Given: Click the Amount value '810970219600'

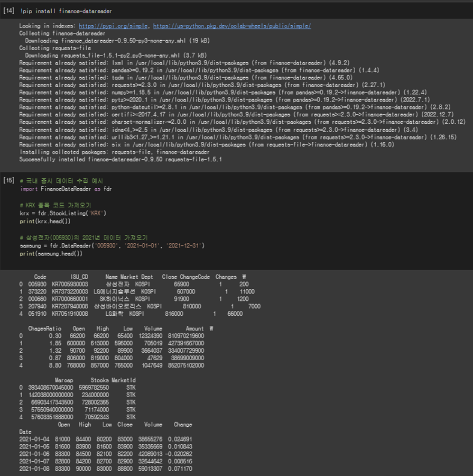Looking at the screenshot, I should 186,336.
